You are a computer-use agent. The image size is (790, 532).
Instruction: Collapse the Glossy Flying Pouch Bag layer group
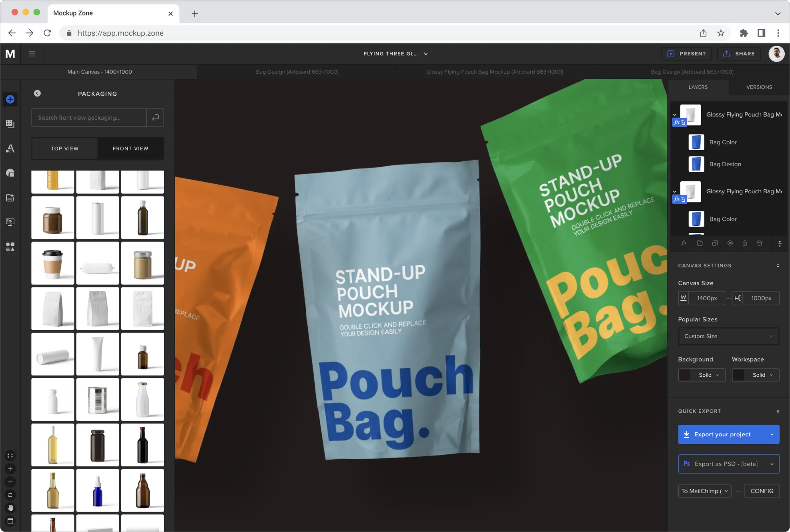[675, 114]
